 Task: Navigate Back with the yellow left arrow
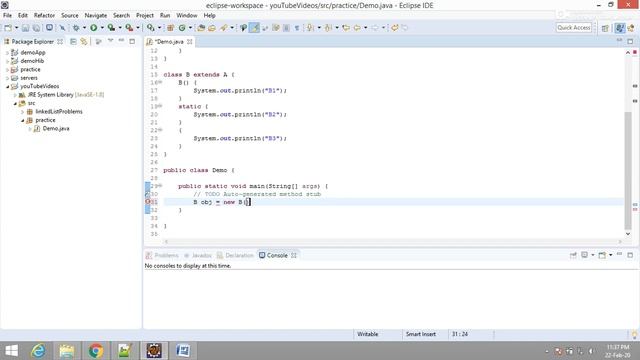[357, 28]
